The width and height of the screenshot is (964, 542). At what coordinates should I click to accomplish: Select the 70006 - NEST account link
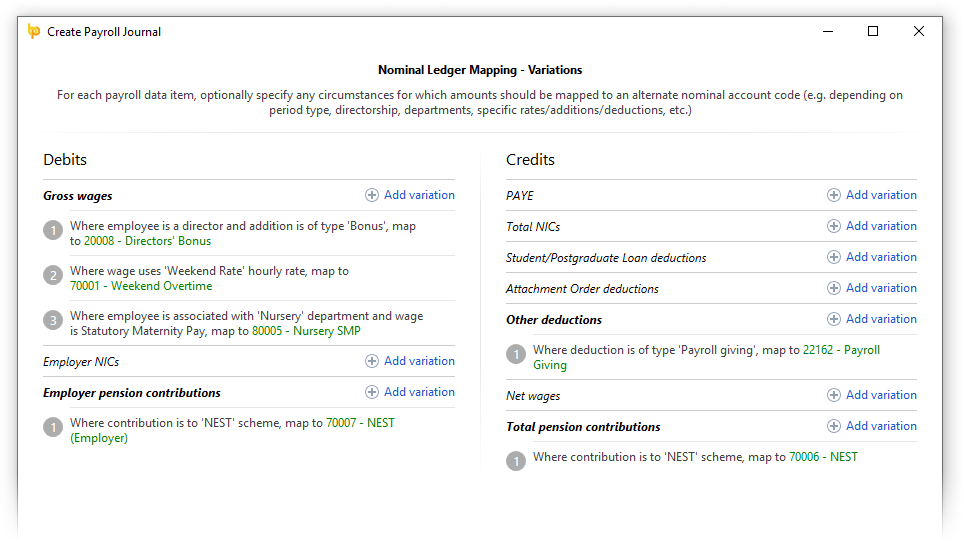tap(823, 457)
